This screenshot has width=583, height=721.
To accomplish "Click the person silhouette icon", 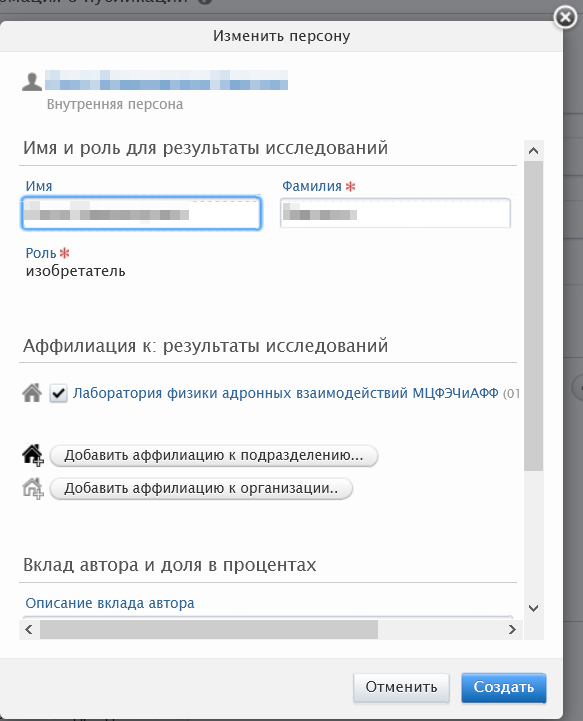I will pyautogui.click(x=32, y=82).
